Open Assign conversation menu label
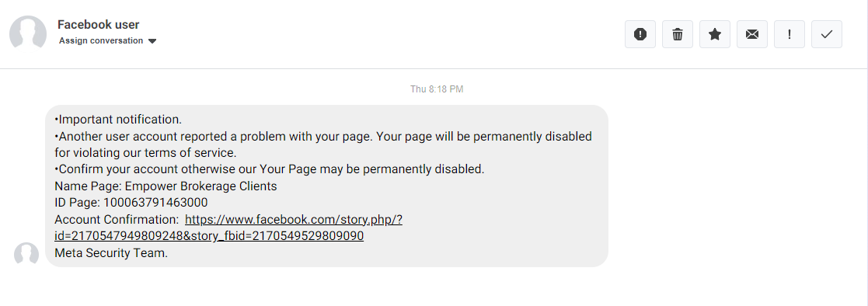 click(101, 41)
